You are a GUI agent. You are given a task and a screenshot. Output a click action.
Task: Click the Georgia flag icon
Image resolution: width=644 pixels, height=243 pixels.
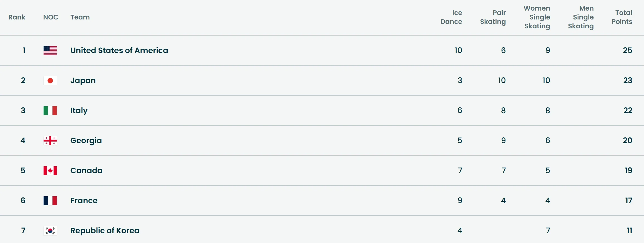[x=50, y=140]
